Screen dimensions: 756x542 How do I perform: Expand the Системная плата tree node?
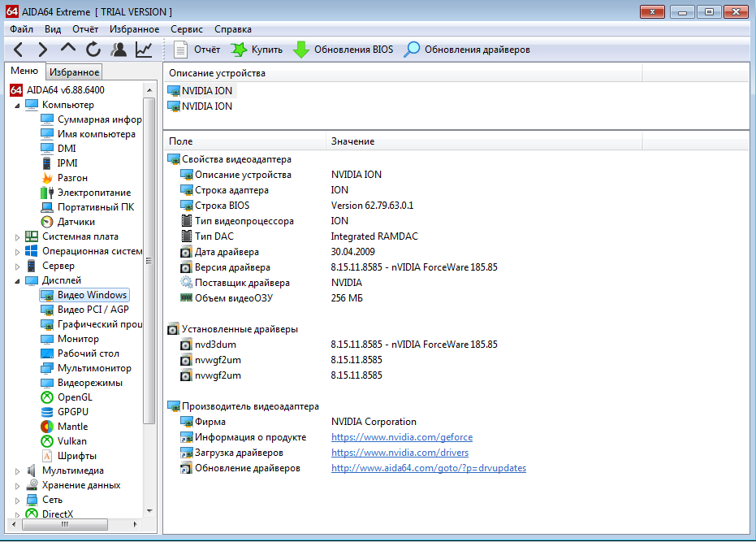pos(17,237)
